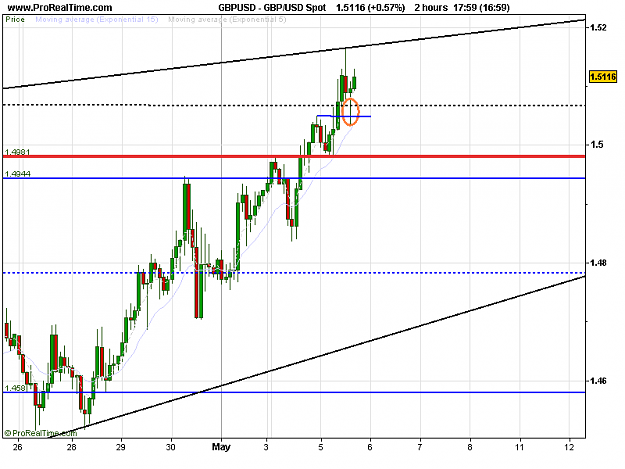The image size is (625, 469).
Task: Click the 28 date axis label
Action: click(x=71, y=447)
